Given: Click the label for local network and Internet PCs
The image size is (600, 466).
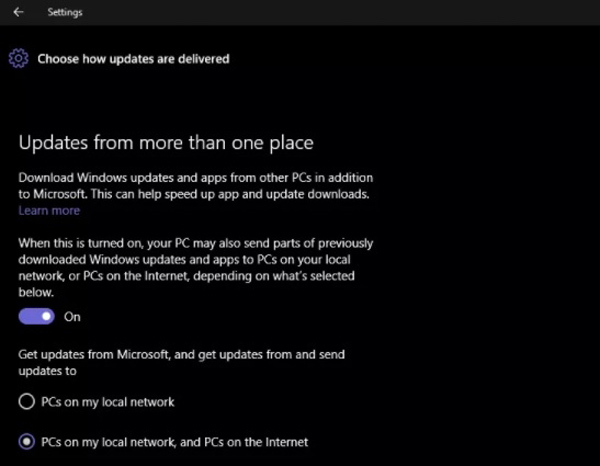Looking at the screenshot, I should click(x=174, y=442).
